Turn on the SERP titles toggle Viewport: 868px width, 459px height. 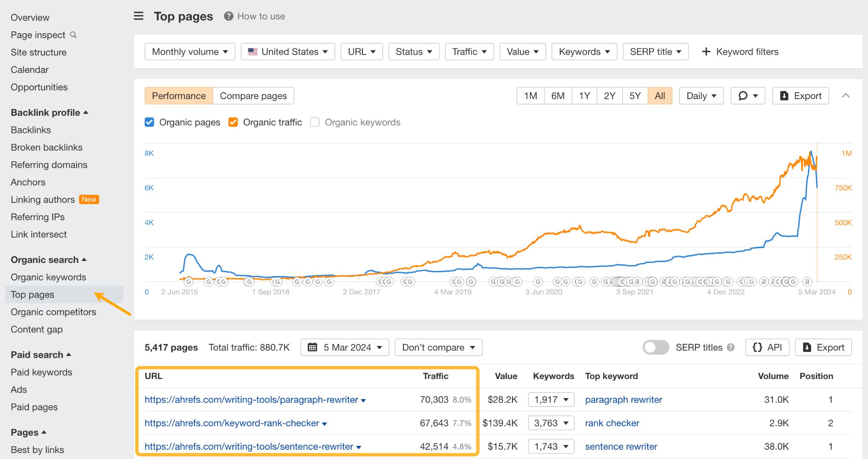pos(655,347)
